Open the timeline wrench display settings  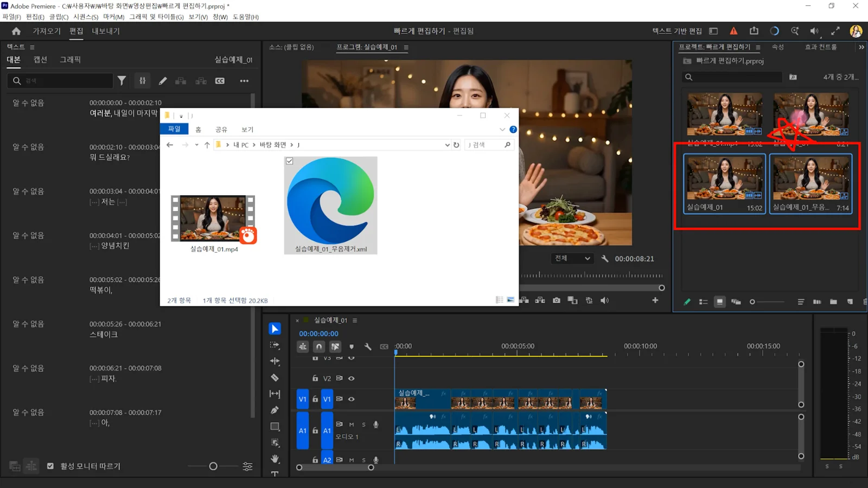pos(368,346)
